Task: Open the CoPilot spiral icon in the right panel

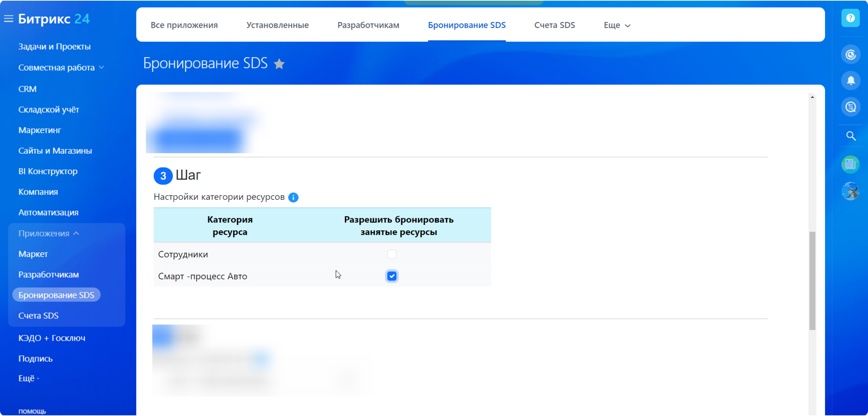Action: [x=850, y=55]
